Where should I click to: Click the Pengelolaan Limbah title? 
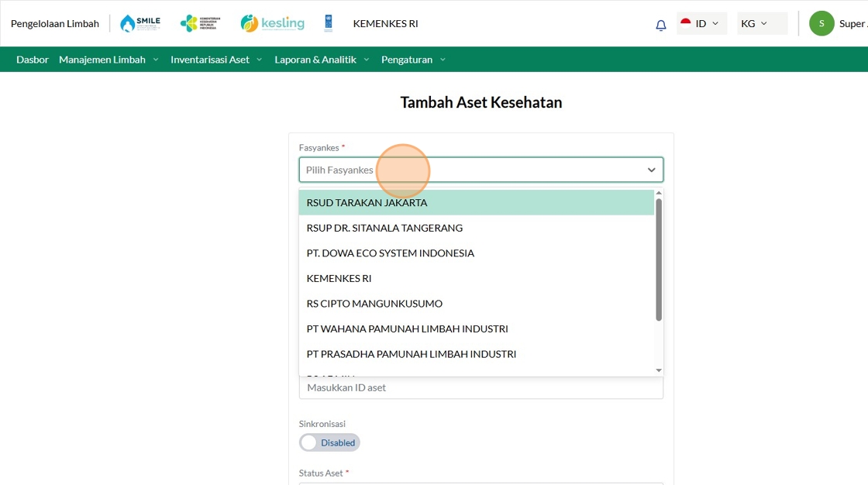tap(55, 23)
